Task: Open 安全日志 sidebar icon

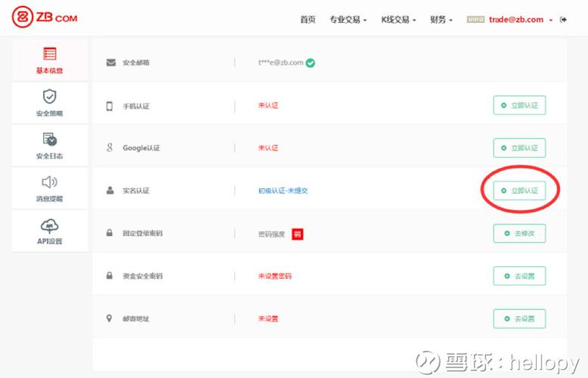Action: click(50, 140)
